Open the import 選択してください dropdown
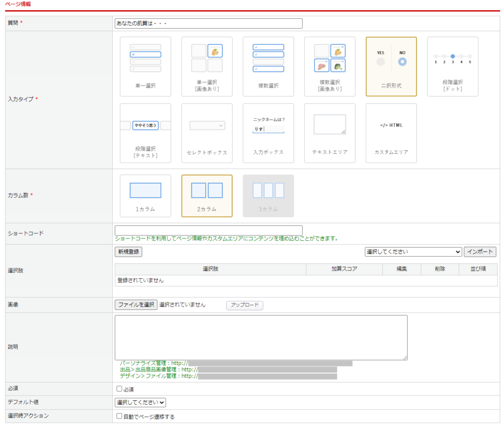The height and width of the screenshot is (429, 504). click(x=412, y=252)
